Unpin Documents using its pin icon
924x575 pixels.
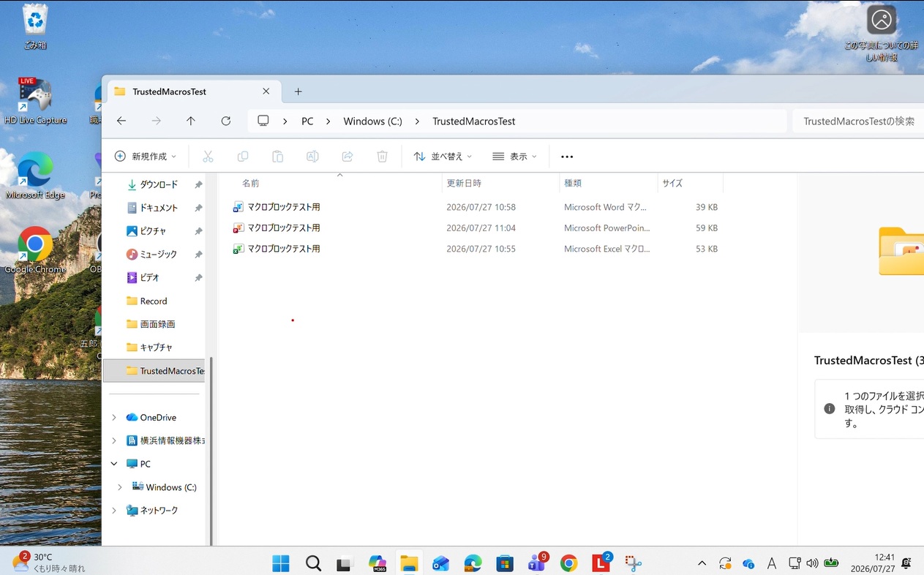(x=198, y=208)
